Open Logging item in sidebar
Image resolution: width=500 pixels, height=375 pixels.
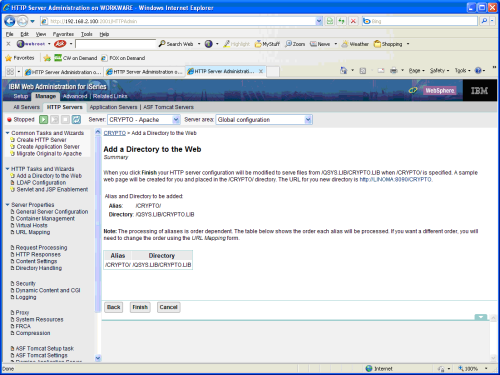click(26, 297)
